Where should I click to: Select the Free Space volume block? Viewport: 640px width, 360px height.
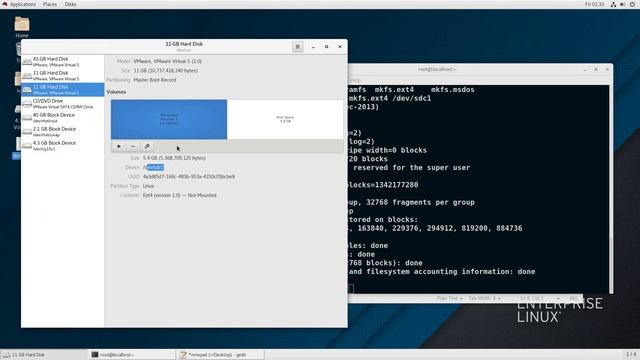285,119
